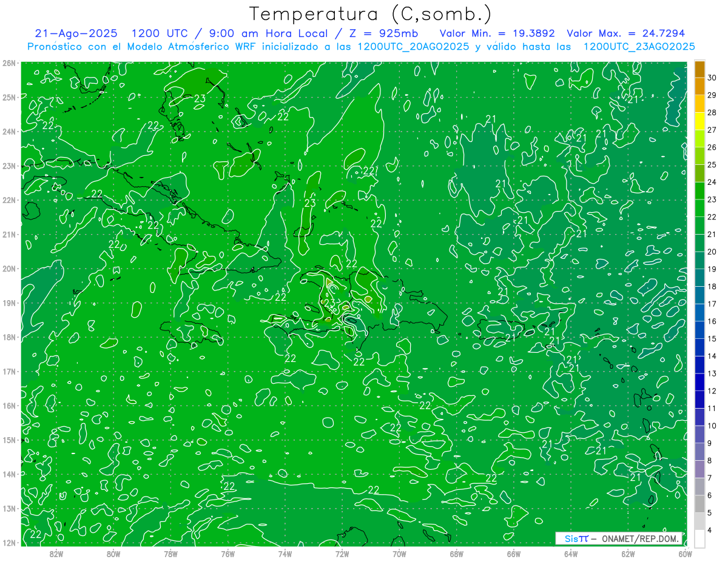
Task: Click the 68W longitude axis label
Action: point(457,554)
